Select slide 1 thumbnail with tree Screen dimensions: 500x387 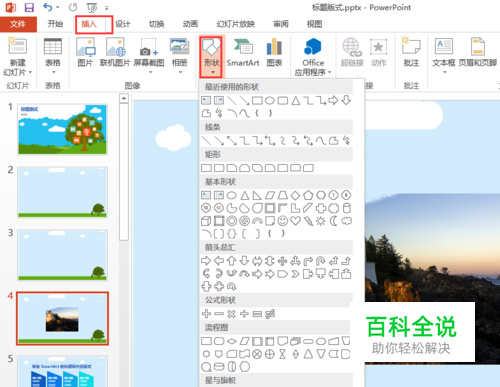tap(62, 129)
